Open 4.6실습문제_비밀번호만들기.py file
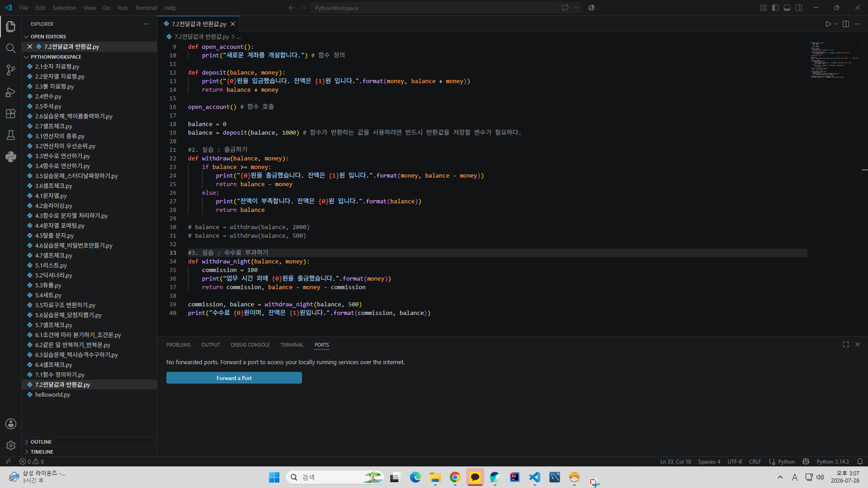868x488 pixels. point(90,245)
